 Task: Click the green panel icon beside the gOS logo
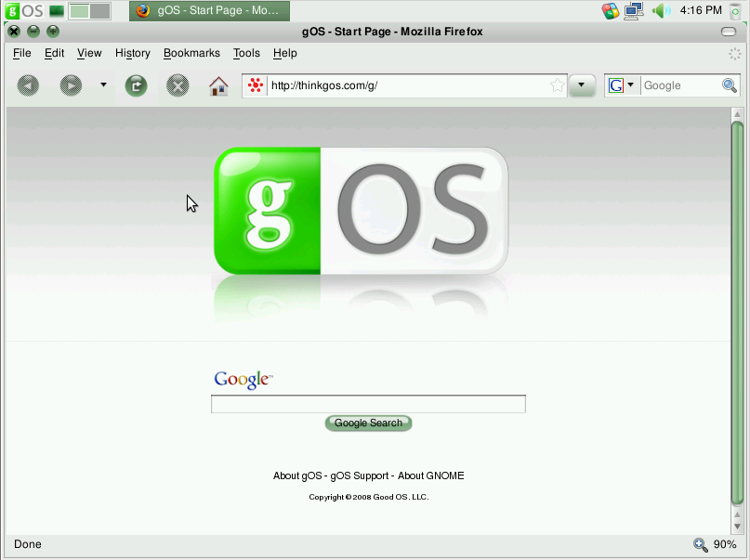click(x=57, y=10)
